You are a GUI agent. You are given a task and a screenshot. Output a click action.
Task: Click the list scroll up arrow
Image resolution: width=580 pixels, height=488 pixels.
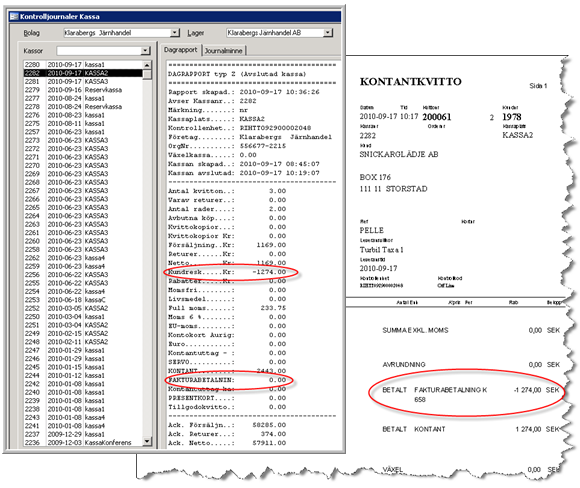(x=147, y=65)
